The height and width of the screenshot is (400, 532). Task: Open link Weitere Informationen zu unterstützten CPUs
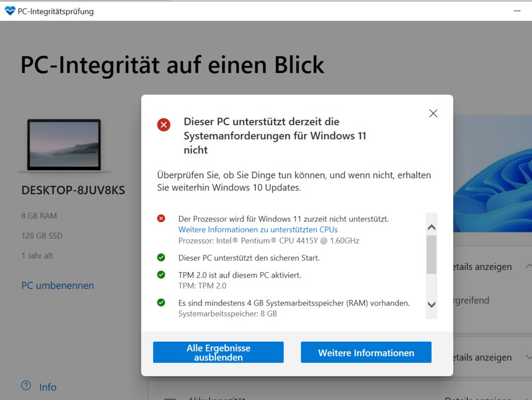pos(258,230)
